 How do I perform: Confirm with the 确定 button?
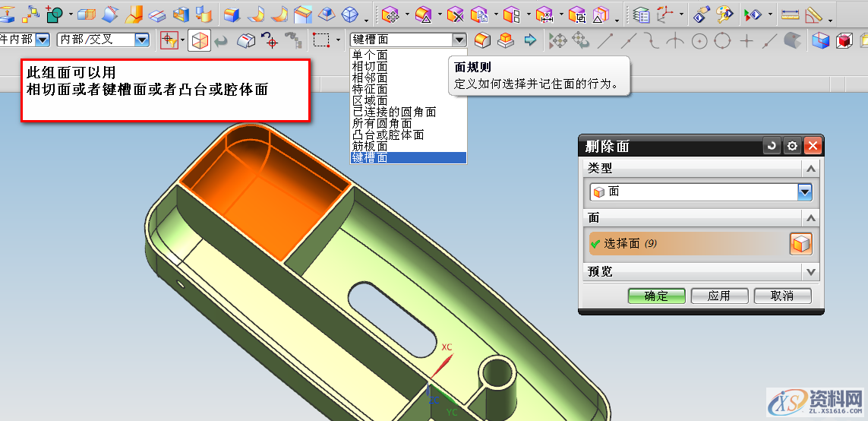tap(657, 296)
